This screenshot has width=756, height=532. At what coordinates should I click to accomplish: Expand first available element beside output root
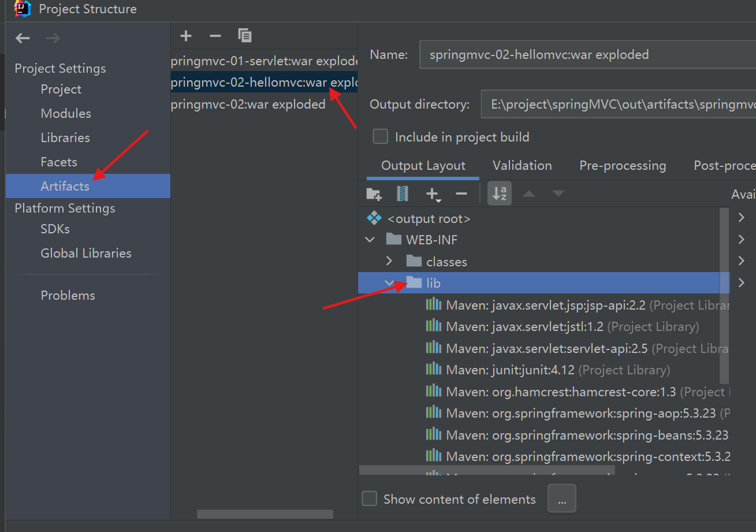(x=741, y=218)
